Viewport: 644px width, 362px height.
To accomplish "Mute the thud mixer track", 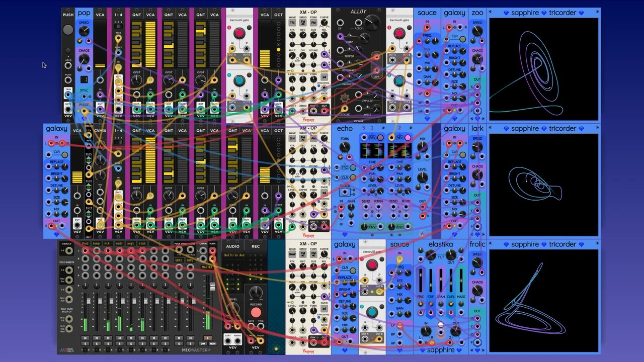I will point(85,338).
